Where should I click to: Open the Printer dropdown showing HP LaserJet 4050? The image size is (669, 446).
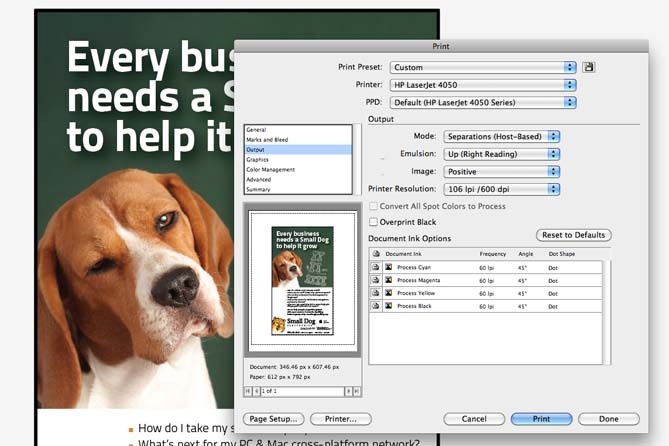[x=483, y=85]
